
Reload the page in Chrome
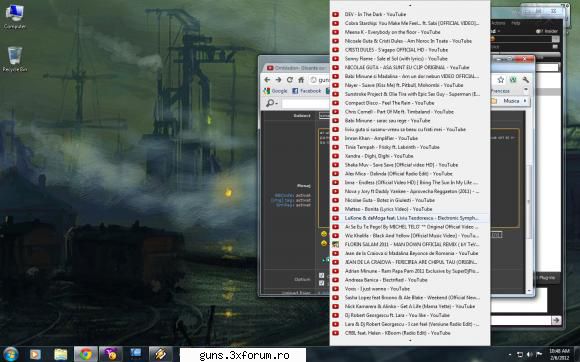point(290,80)
